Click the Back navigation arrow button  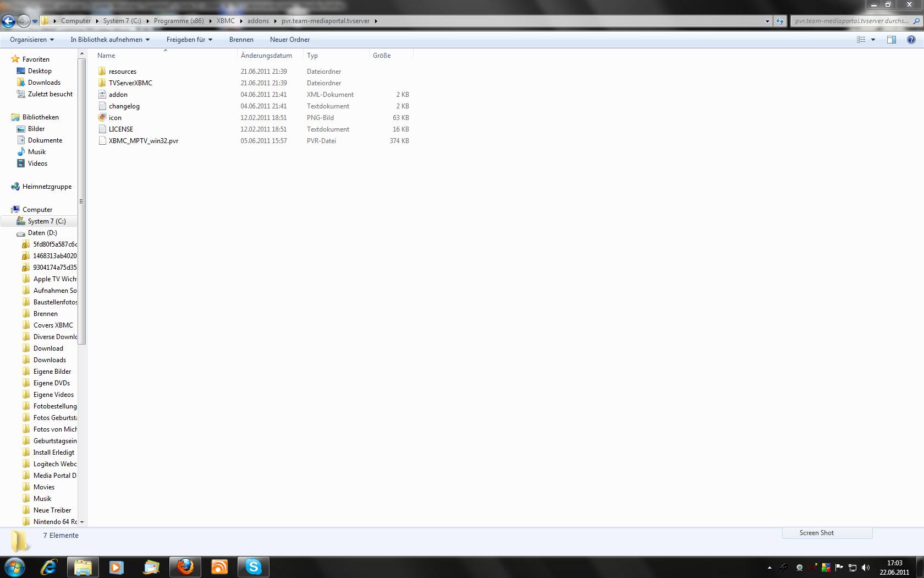pyautogui.click(x=9, y=21)
